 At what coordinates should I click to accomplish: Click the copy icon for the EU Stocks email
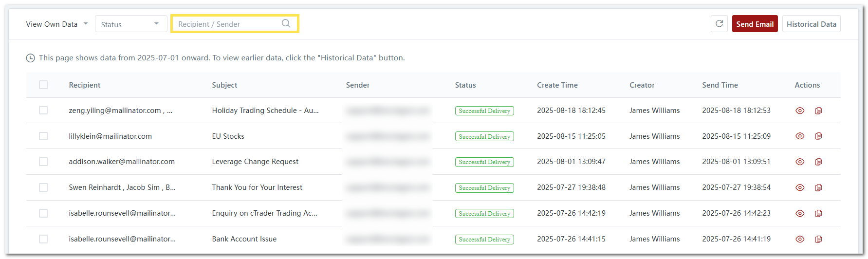coord(818,136)
